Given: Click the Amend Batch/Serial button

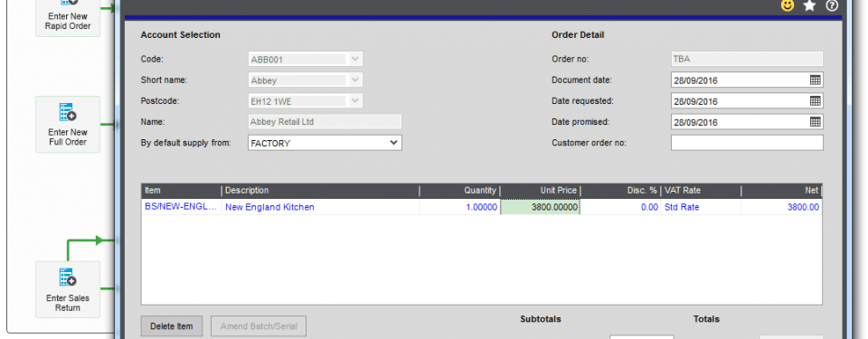Looking at the screenshot, I should (259, 326).
